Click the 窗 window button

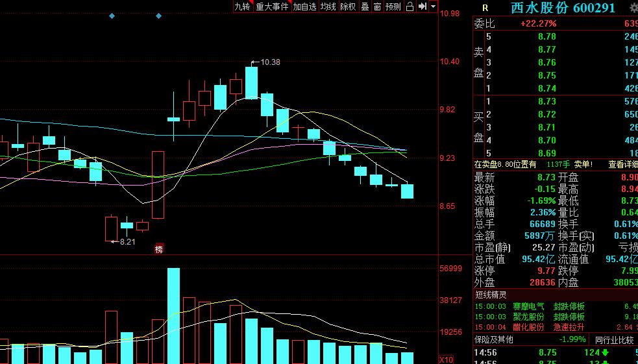click(377, 6)
